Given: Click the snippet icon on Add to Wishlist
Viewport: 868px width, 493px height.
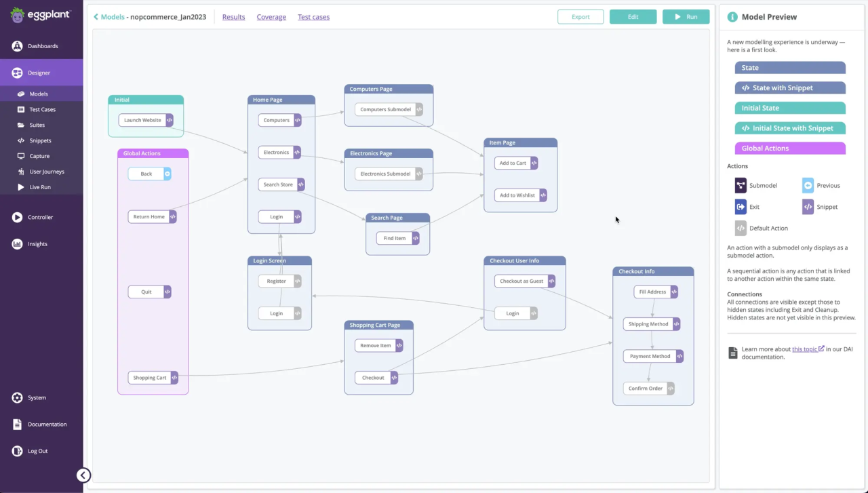Looking at the screenshot, I should 542,195.
